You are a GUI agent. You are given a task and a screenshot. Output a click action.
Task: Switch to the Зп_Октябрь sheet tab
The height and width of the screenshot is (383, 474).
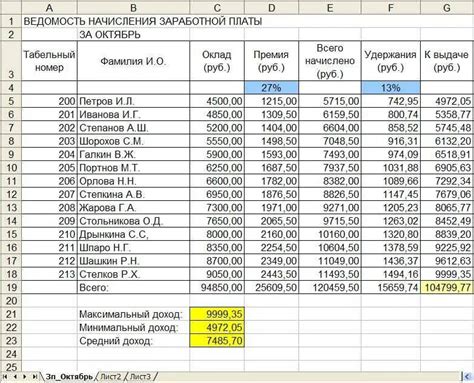[x=69, y=377]
